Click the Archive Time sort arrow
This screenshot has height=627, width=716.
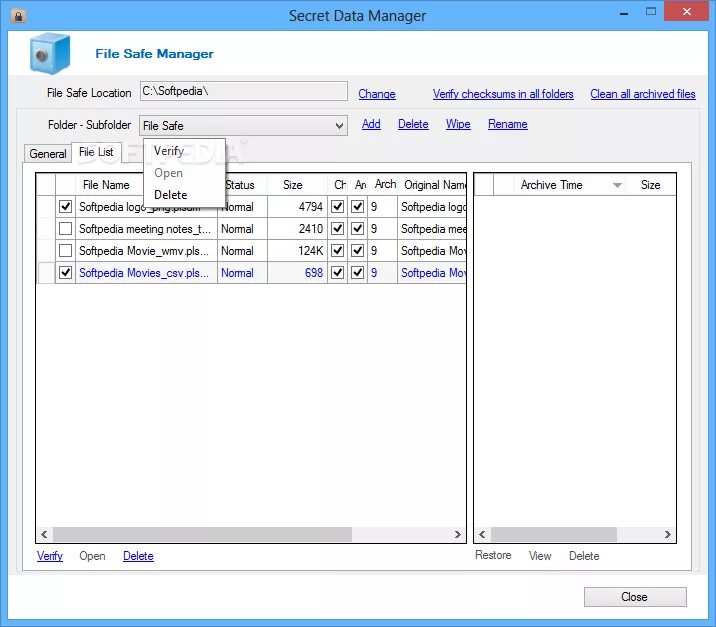(x=617, y=185)
